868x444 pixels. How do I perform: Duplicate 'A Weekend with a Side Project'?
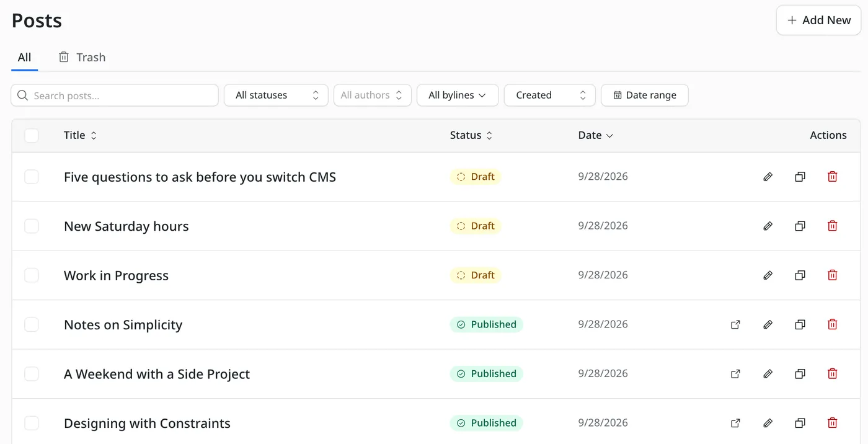(x=800, y=374)
